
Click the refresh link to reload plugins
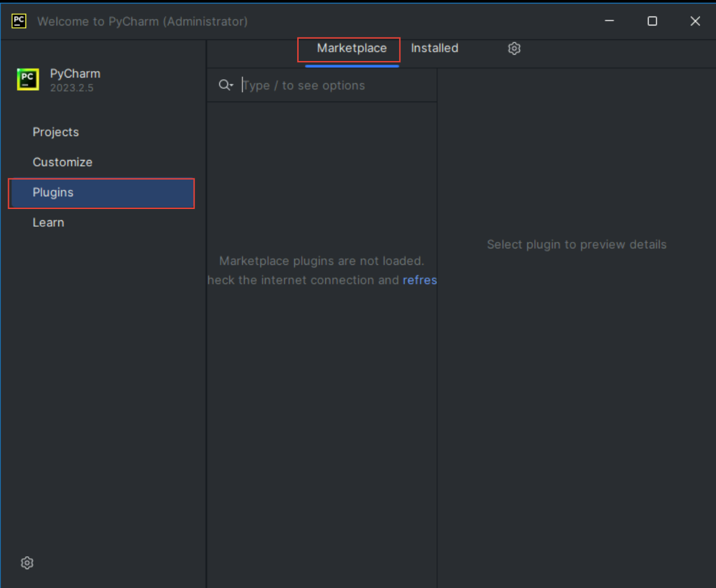(x=420, y=280)
